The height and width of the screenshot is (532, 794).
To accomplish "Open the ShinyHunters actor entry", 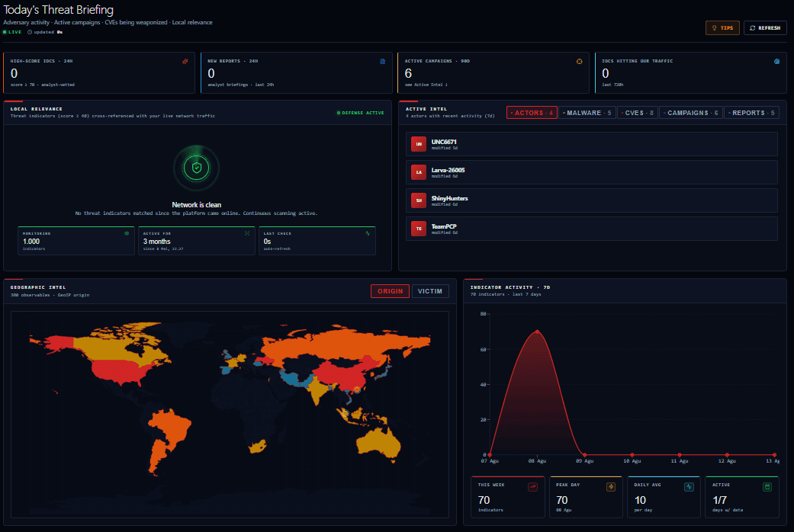I will 591,200.
